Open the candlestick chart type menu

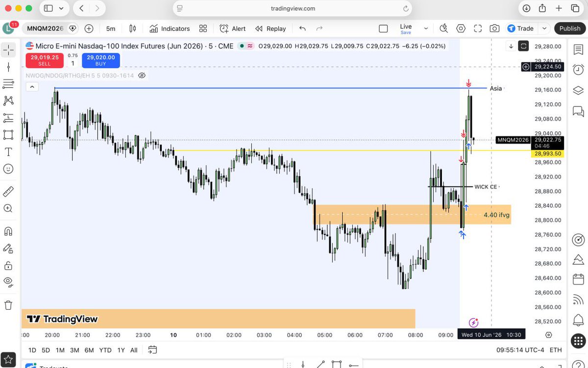point(133,28)
